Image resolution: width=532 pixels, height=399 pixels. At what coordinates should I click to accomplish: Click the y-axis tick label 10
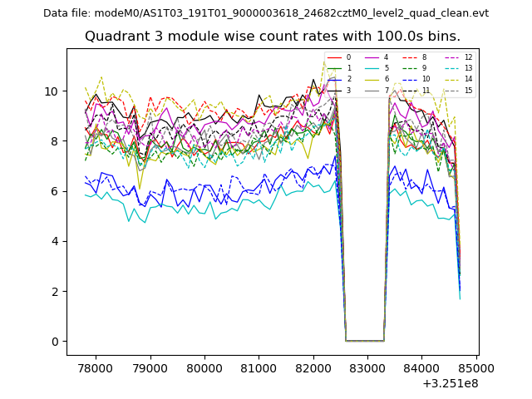[52, 91]
